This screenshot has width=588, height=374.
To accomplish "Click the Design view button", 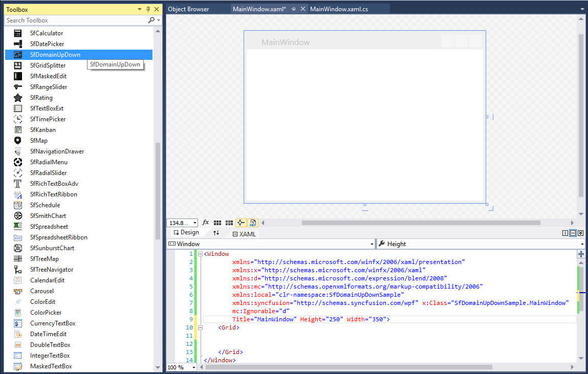I will point(186,233).
